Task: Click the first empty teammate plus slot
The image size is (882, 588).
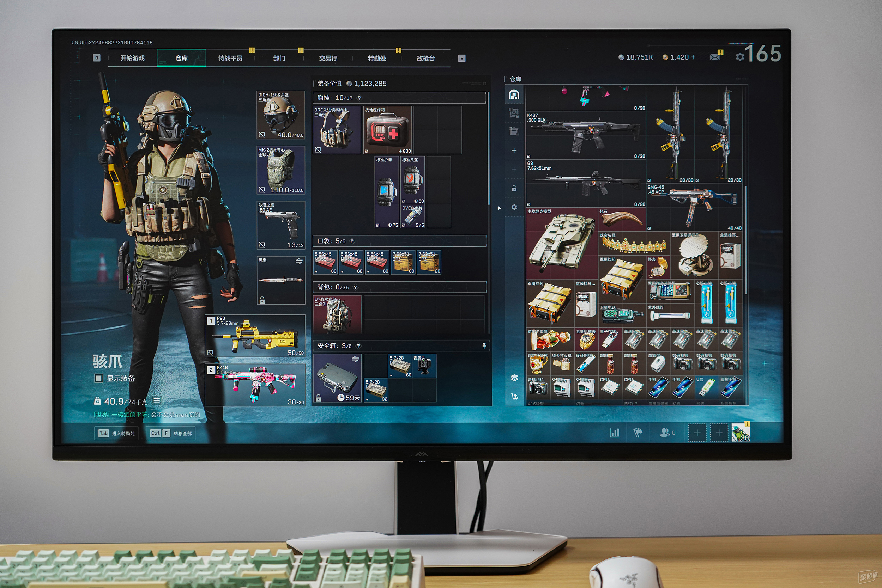Action: coord(697,433)
